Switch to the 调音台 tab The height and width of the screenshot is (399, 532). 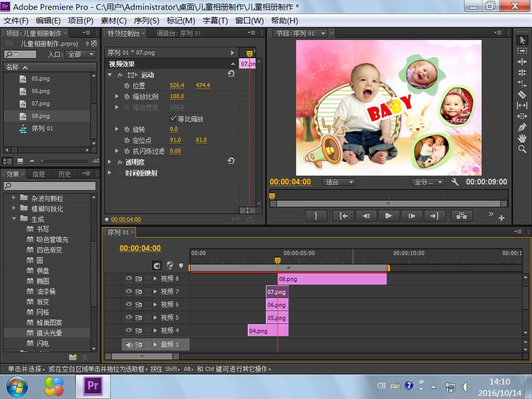[179, 33]
